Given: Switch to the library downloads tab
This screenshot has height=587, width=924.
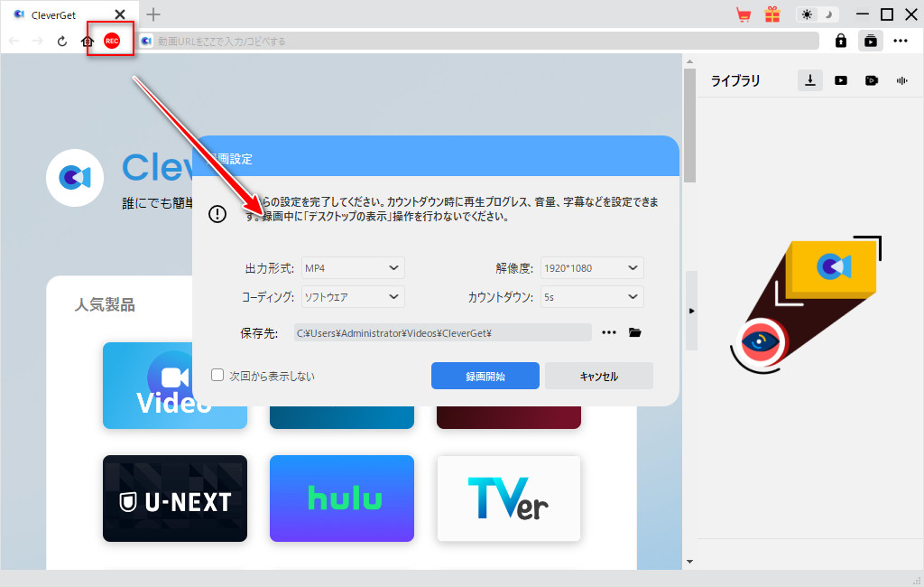Looking at the screenshot, I should click(x=810, y=80).
